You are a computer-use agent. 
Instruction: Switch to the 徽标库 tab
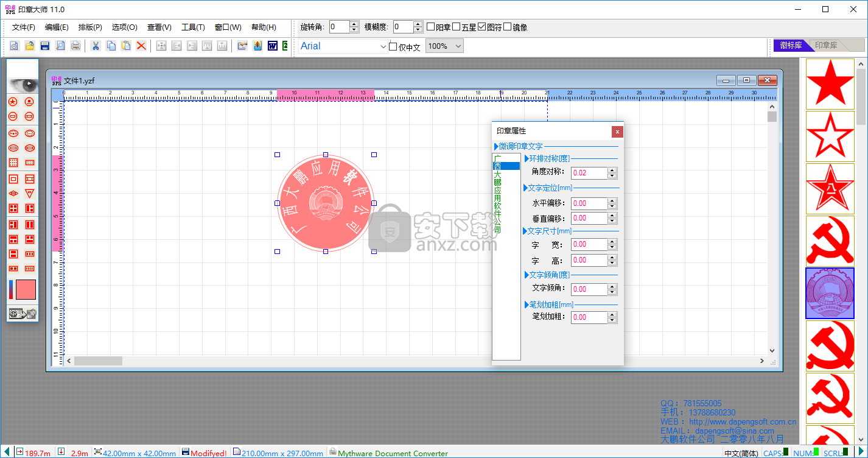[791, 45]
